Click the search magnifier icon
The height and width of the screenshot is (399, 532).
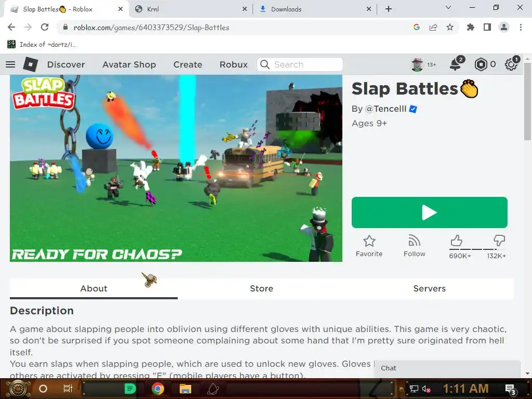pyautogui.click(x=265, y=64)
